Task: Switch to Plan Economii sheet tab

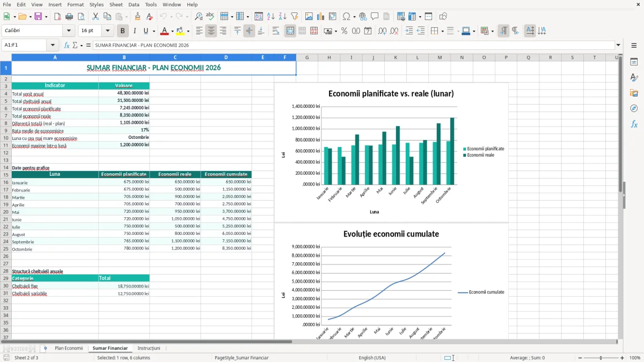Action: click(x=69, y=348)
